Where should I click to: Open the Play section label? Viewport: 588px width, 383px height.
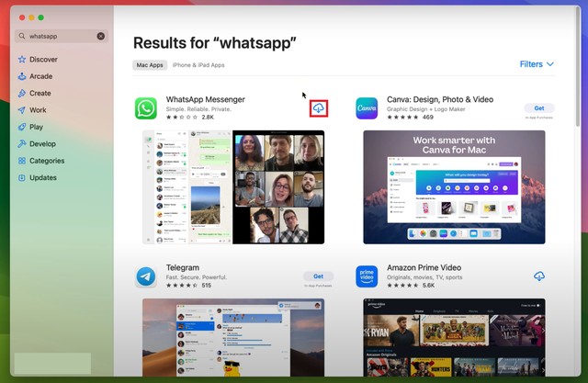37,127
